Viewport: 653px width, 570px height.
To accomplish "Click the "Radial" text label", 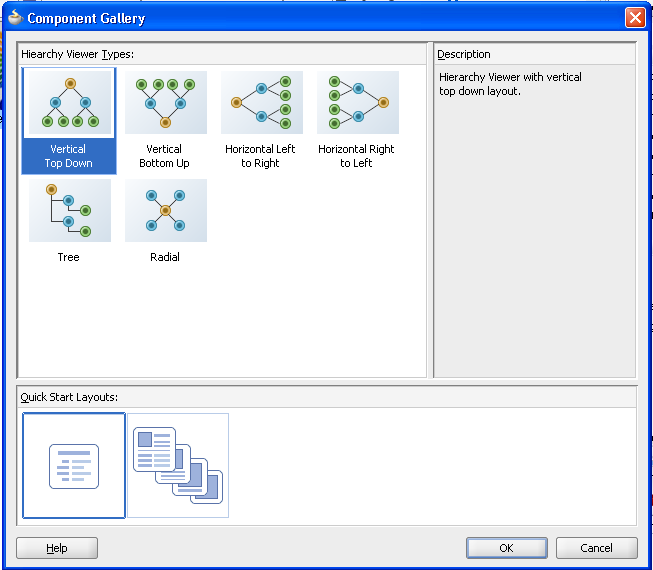I will coord(165,257).
